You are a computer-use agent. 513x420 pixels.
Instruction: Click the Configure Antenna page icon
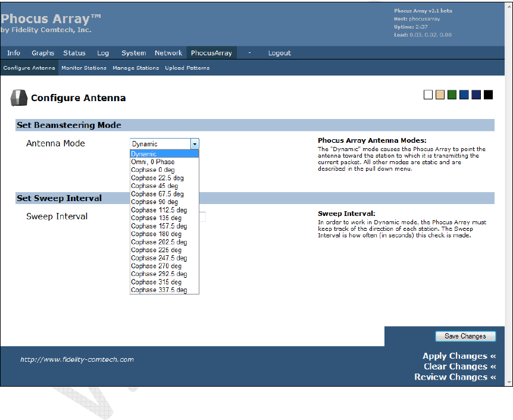click(18, 98)
